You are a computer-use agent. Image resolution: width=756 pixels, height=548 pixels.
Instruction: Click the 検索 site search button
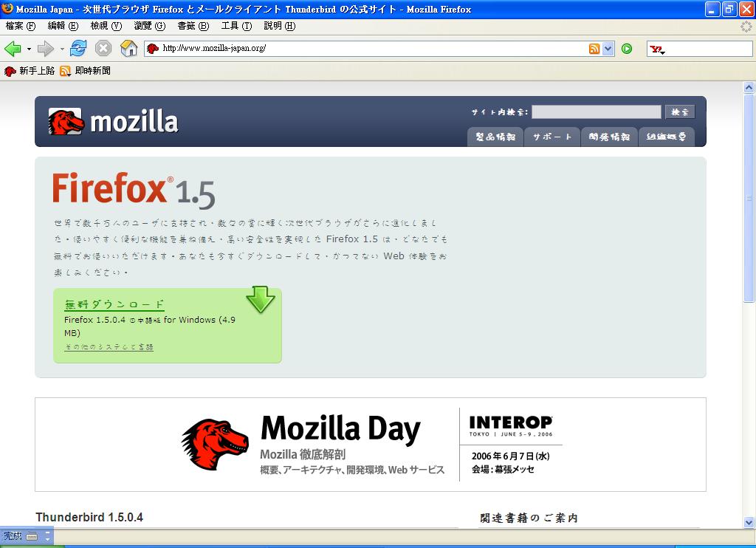[x=680, y=112]
